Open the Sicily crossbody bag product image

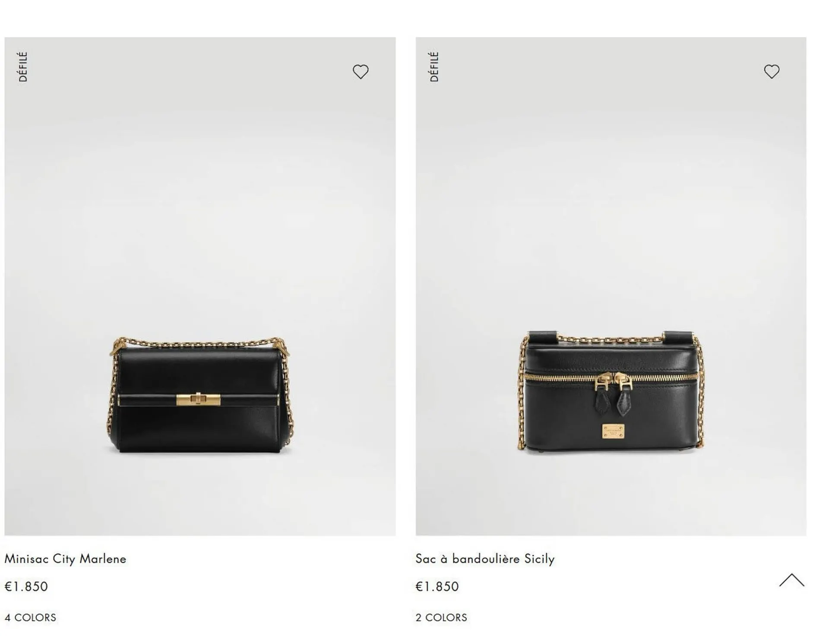[611, 286]
